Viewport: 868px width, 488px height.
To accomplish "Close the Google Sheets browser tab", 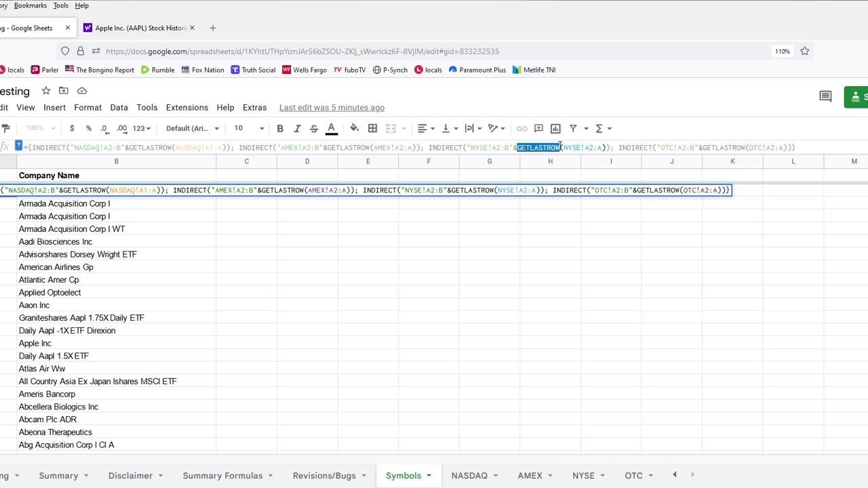I will pyautogui.click(x=68, y=28).
